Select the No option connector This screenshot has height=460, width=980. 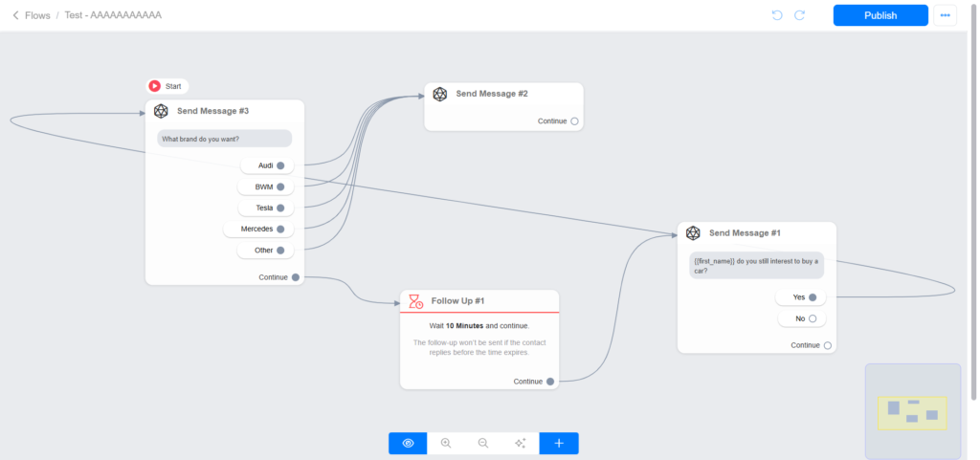click(x=813, y=318)
